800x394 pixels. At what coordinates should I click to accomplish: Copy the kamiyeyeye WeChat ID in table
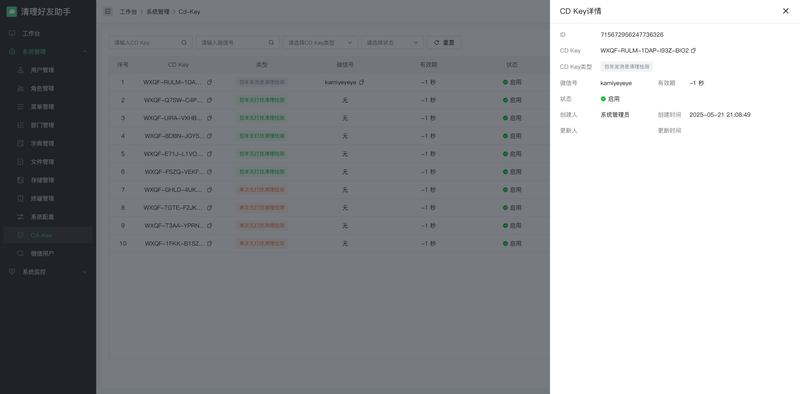point(362,82)
